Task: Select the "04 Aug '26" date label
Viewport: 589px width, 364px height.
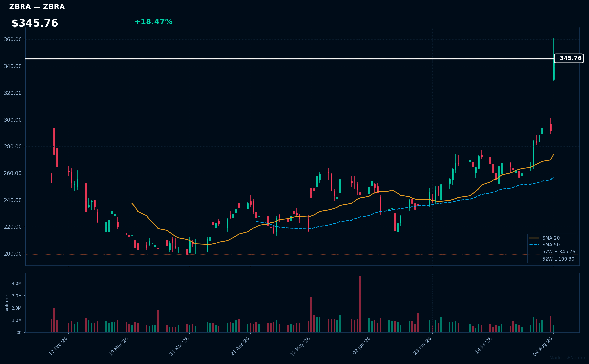Action: 543,346
